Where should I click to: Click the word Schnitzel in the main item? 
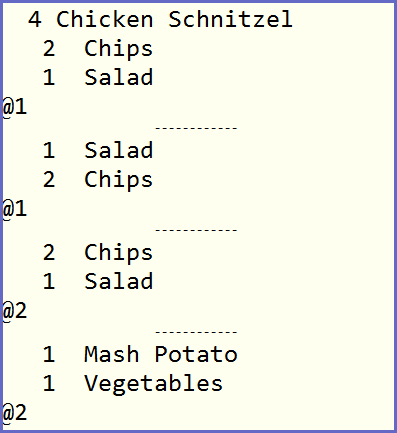[x=230, y=19]
